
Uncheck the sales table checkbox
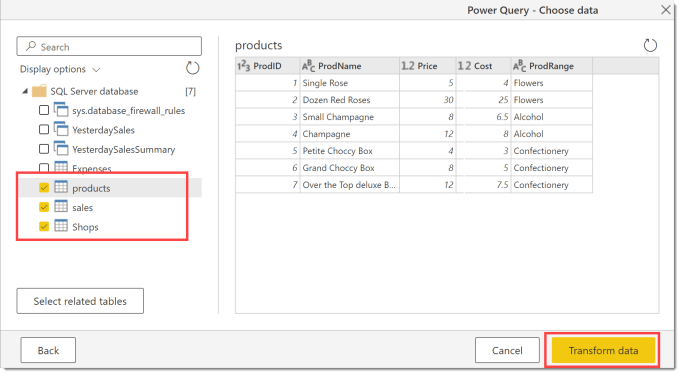point(44,207)
